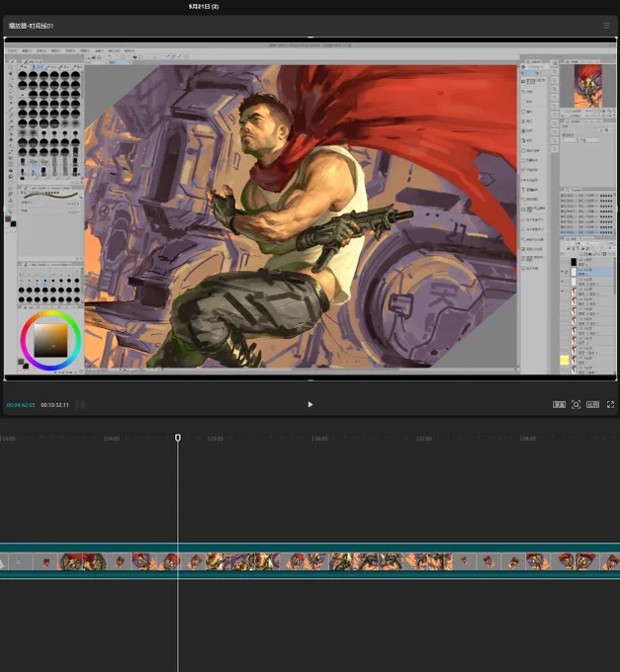Screen dimensions: 620x672
Task: Click the original-size button left of focus icon
Action: [559, 404]
